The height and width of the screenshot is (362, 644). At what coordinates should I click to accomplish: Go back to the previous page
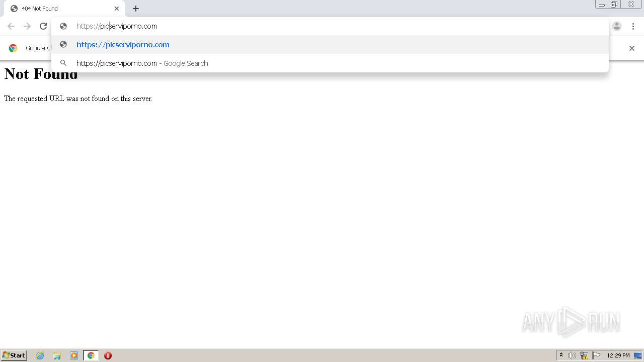[11, 26]
